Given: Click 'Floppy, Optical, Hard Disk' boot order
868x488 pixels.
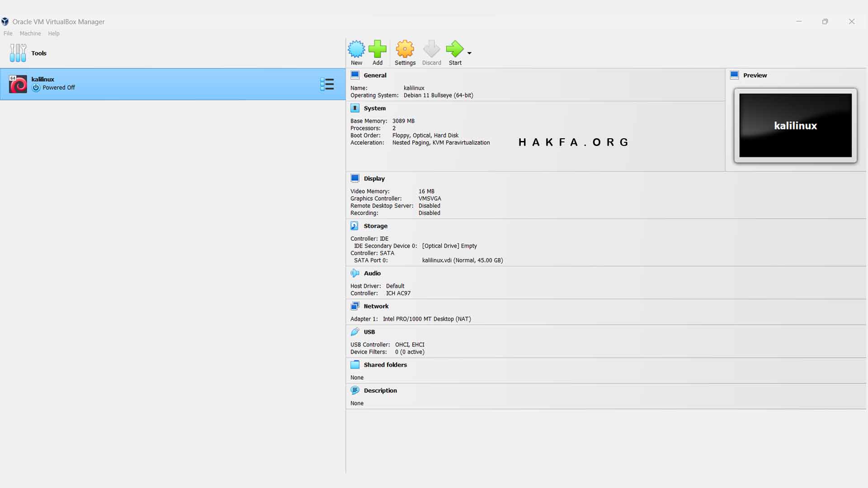Looking at the screenshot, I should coord(425,136).
